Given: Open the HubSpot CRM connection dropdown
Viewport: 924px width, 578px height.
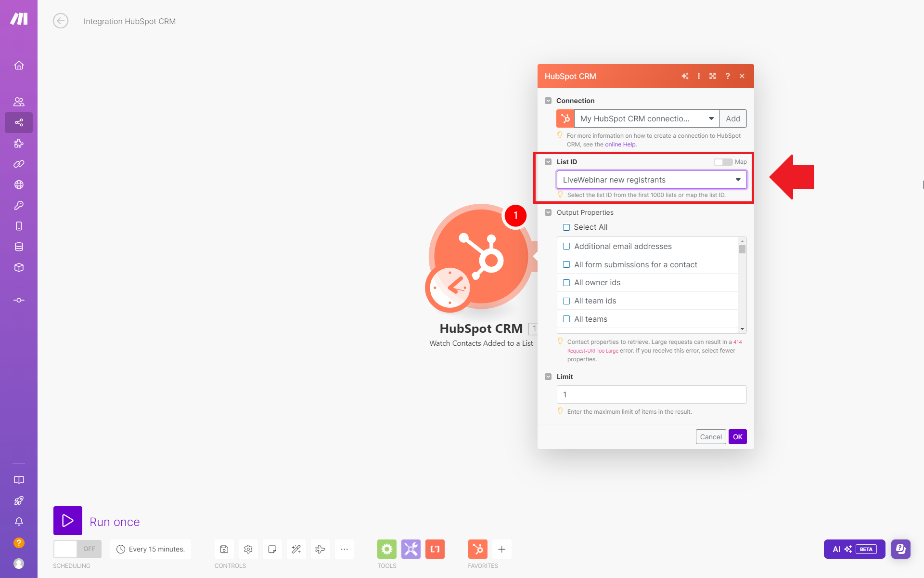Looking at the screenshot, I should click(x=712, y=118).
